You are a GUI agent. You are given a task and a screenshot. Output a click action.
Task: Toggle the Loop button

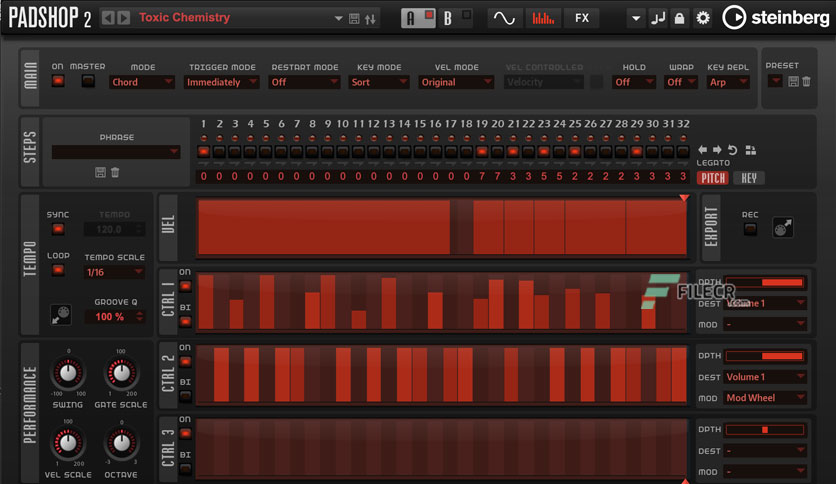(x=58, y=270)
